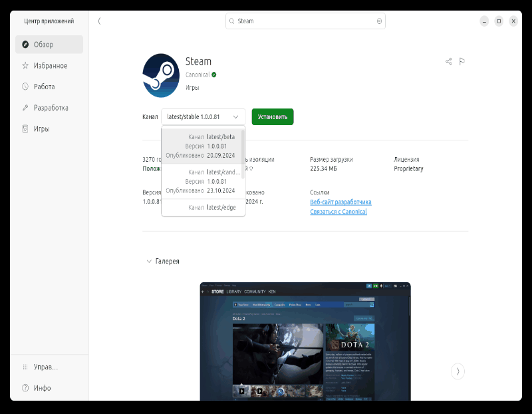Select the latest/cand... channel option
Image resolution: width=532 pixels, height=414 pixels.
201,181
